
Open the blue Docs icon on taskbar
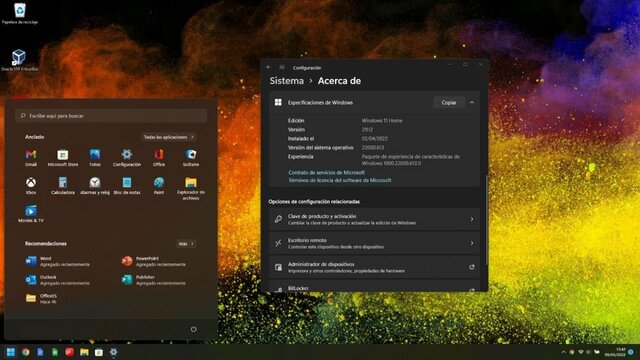(x=40, y=352)
